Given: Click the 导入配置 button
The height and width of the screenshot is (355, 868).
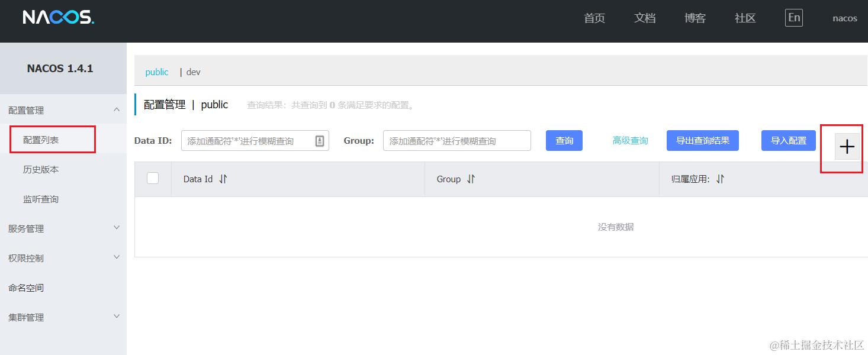Looking at the screenshot, I should 789,140.
